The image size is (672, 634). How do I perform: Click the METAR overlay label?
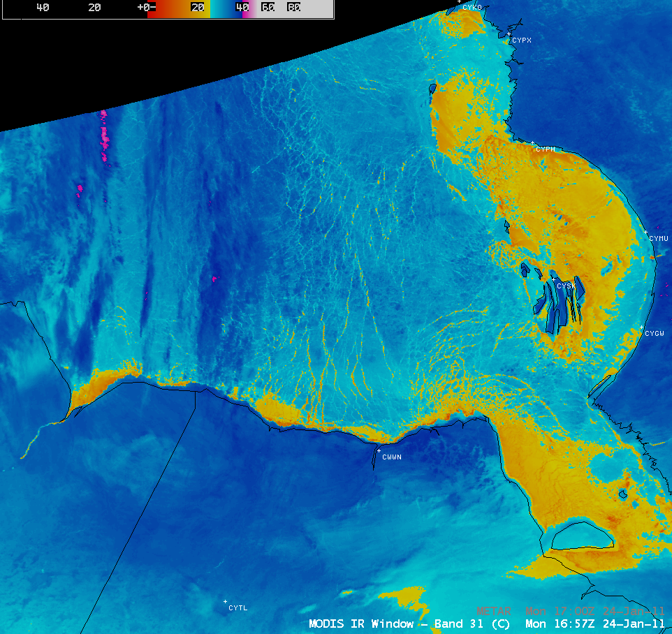point(495,611)
